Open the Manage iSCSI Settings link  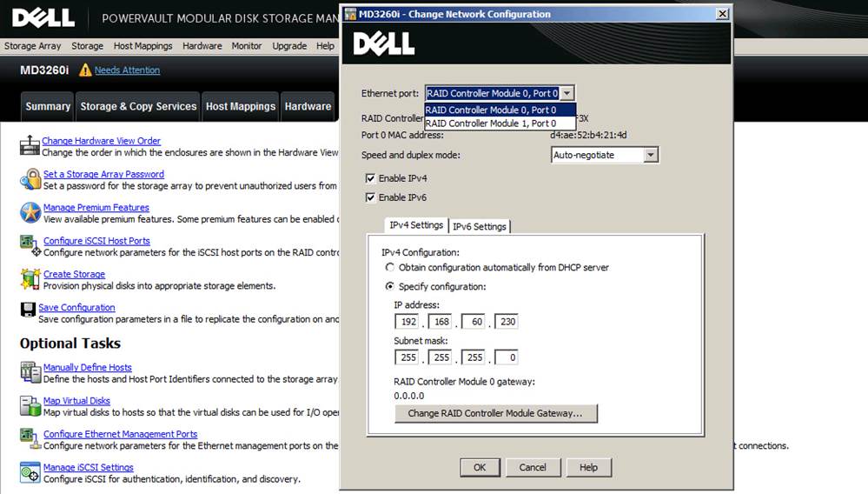click(89, 467)
